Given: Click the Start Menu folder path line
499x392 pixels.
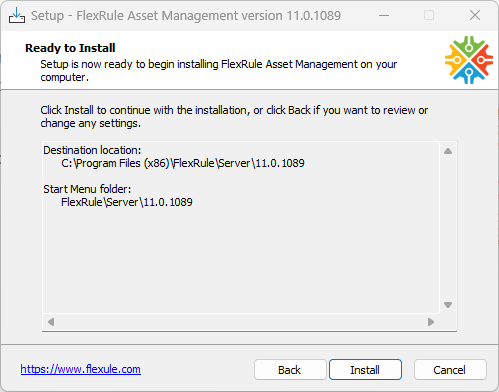Looking at the screenshot, I should pyautogui.click(x=127, y=202).
